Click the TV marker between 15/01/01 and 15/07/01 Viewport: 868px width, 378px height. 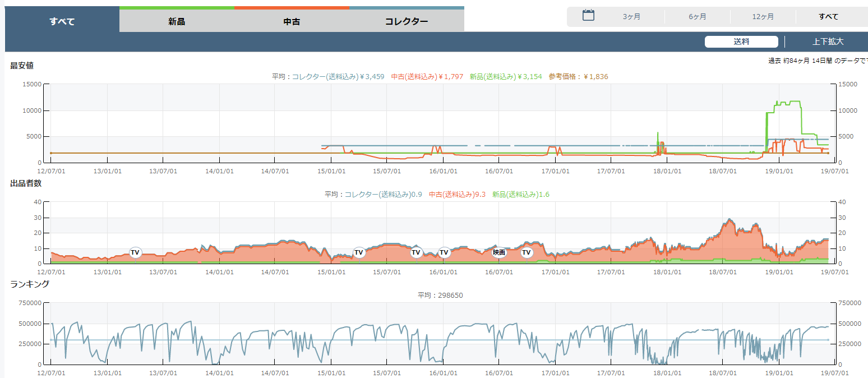(x=359, y=252)
